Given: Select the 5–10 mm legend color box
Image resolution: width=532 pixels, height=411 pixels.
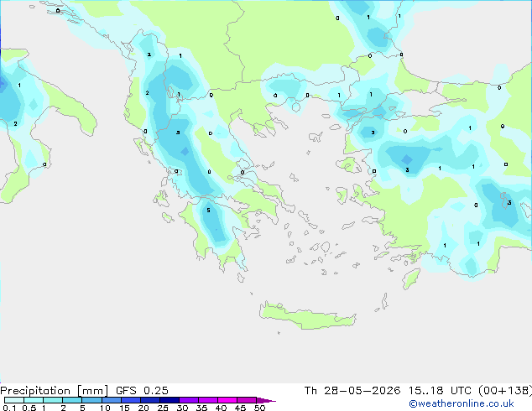Looking at the screenshot, I should [91, 400].
